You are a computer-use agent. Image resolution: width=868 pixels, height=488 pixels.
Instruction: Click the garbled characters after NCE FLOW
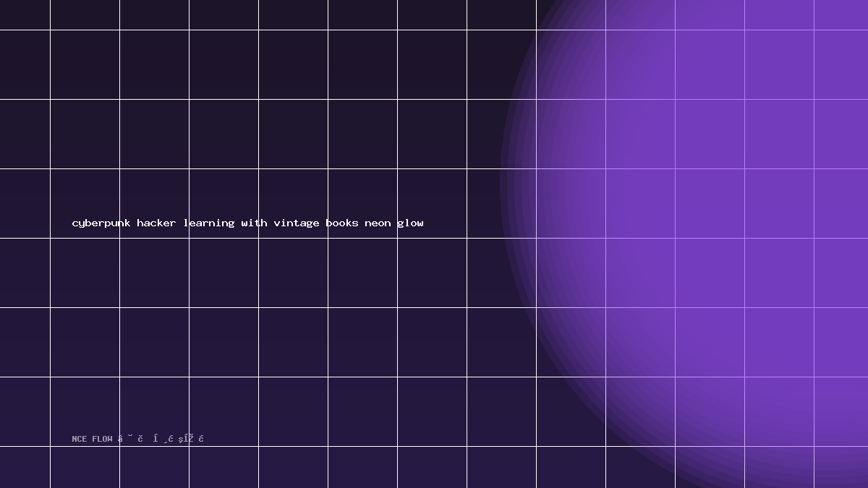(161, 439)
